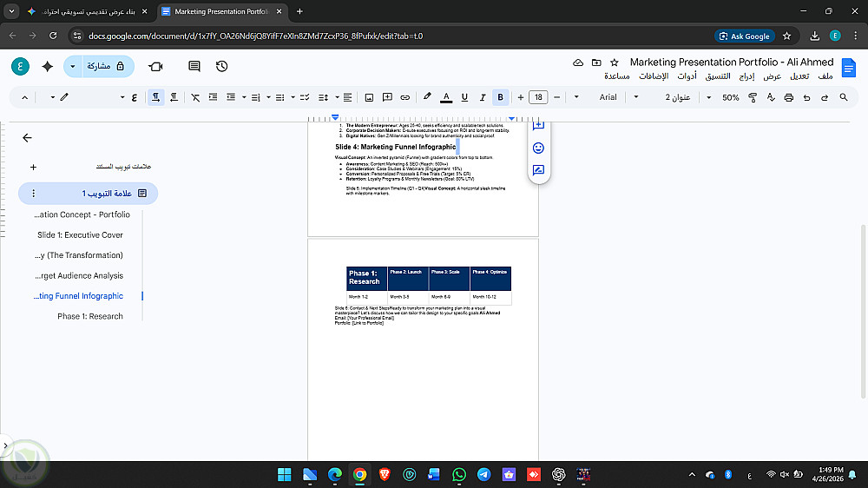Open the comments panel icon
The height and width of the screenshot is (488, 868).
coord(194,66)
